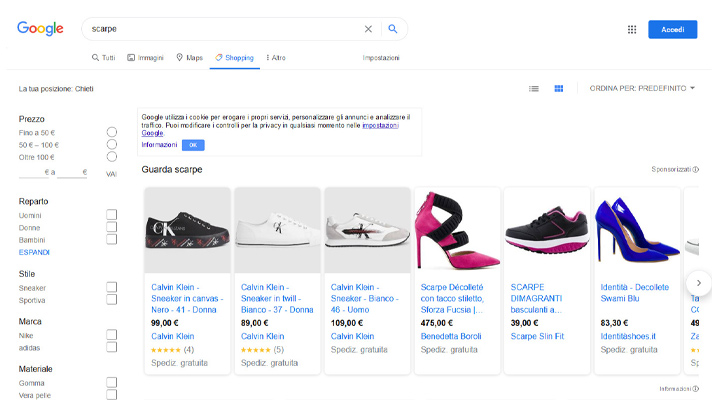Click the Accedi sign-in button
Screen dimensions: 720x400
(673, 29)
